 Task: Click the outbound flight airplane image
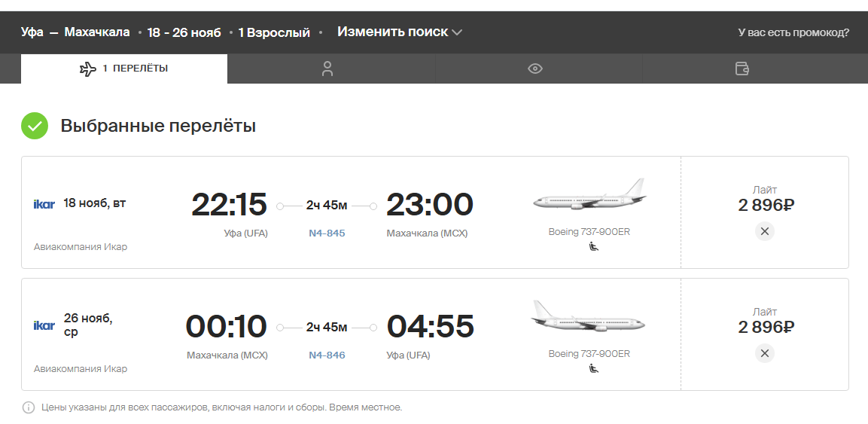[589, 195]
